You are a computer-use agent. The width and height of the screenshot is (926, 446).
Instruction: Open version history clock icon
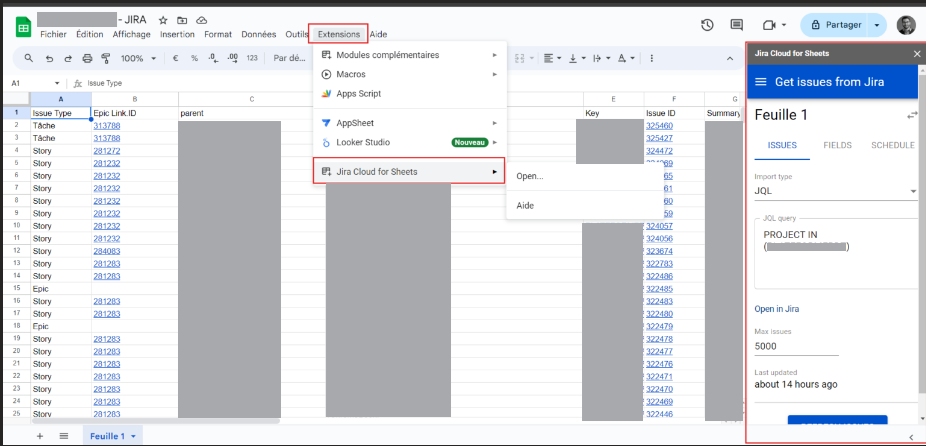click(707, 25)
